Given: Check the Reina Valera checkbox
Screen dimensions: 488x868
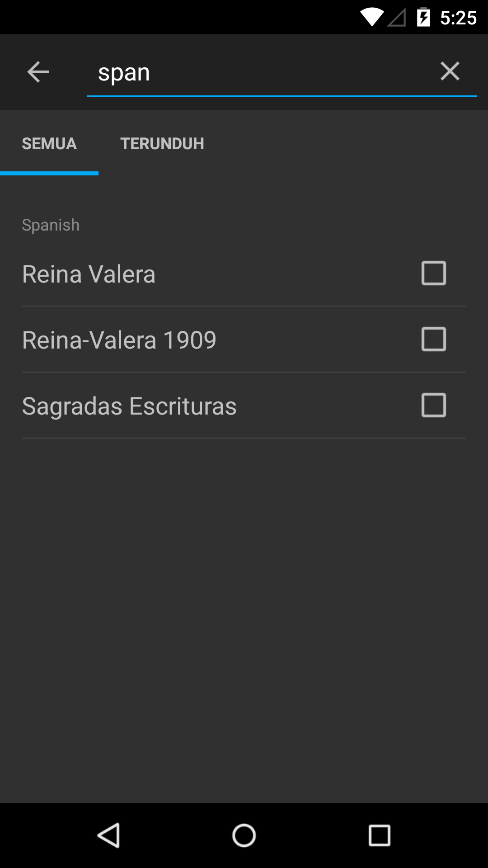Looking at the screenshot, I should coord(433,273).
